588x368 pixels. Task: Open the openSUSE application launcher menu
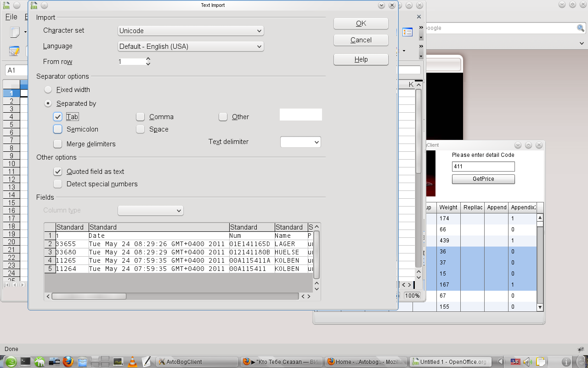[11, 362]
